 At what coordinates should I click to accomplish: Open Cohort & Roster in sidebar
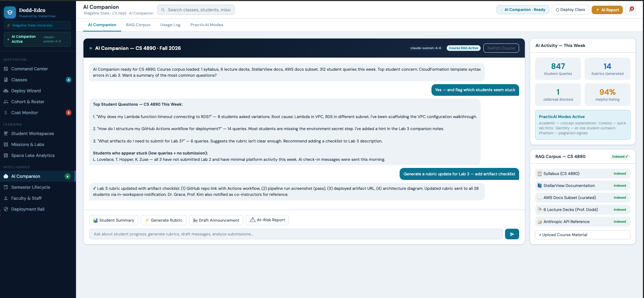click(28, 102)
